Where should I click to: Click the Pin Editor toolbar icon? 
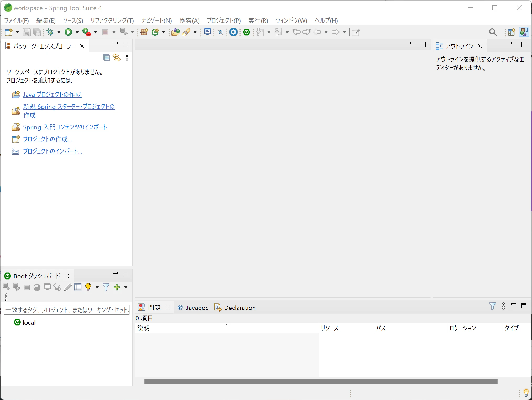pyautogui.click(x=356, y=32)
